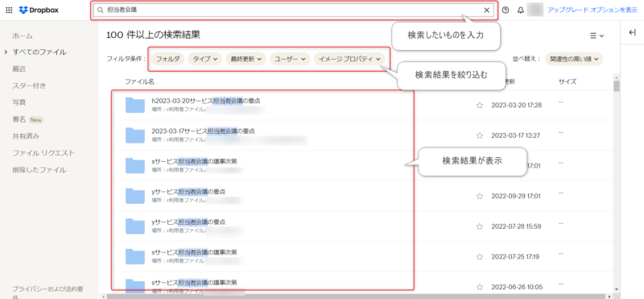644x299 pixels.
Task: Open the notifications bell icon
Action: pyautogui.click(x=520, y=10)
